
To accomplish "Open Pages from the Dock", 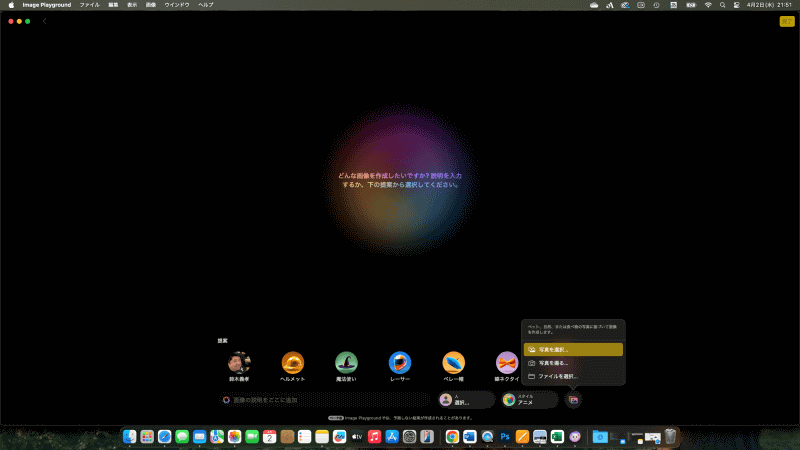I will 522,437.
